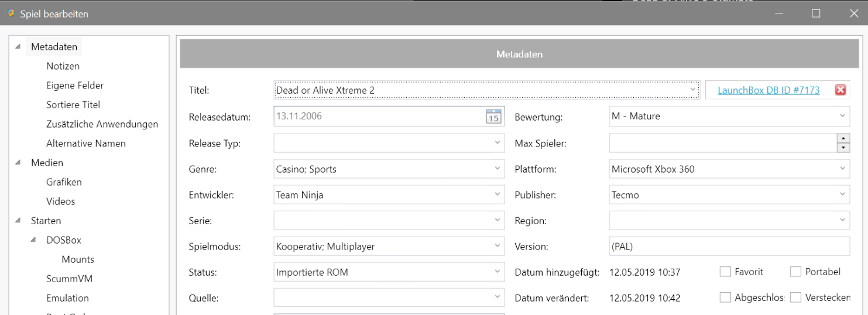Open the Spielmodus dropdown
The width and height of the screenshot is (868, 315).
click(x=498, y=246)
